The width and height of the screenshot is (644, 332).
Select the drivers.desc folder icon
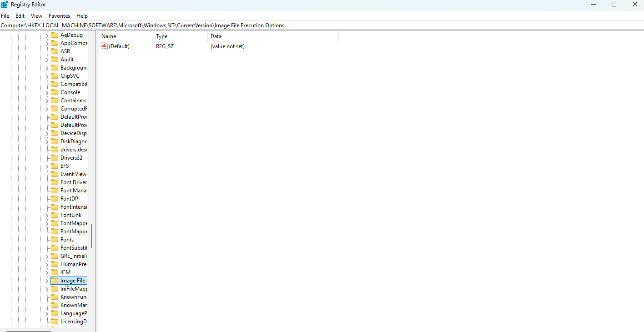tap(55, 150)
